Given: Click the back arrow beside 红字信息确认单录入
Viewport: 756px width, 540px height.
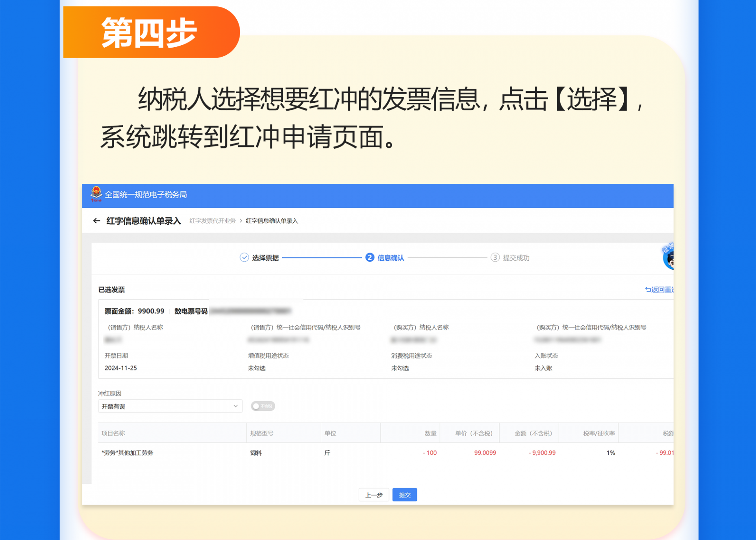Looking at the screenshot, I should coord(96,221).
